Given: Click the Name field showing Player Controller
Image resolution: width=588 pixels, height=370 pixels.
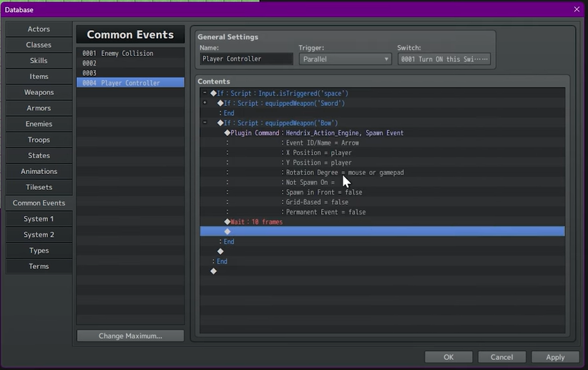Looking at the screenshot, I should [246, 59].
